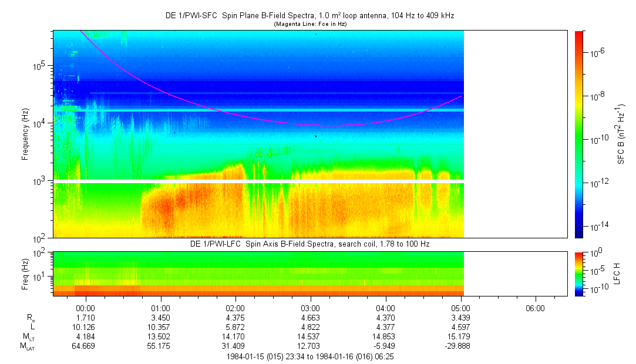Select the 'Frequency (Hz)' y-axis label
Viewport: 636px width, 364px height.
[x=25, y=134]
